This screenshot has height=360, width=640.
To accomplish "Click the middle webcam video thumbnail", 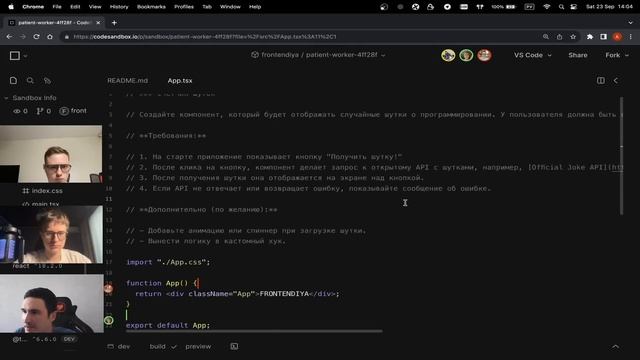I will (51, 234).
